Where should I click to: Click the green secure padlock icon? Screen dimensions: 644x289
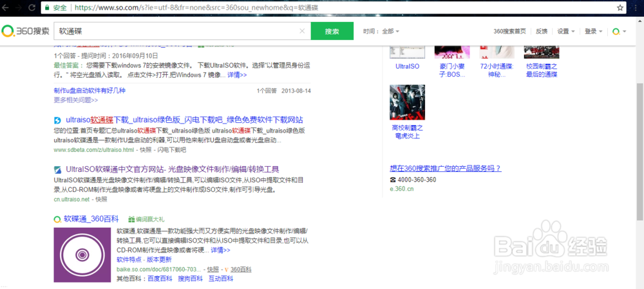click(47, 8)
